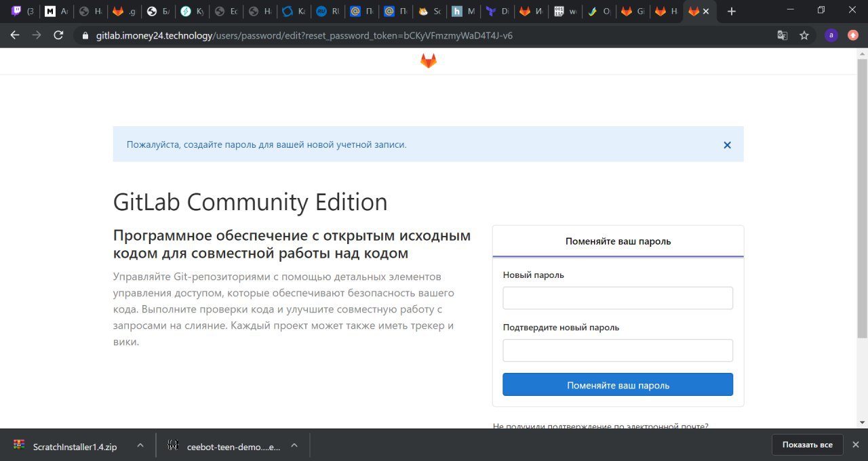Open the tab with binary digits icon
The width and height of the screenshot is (868, 461).
click(566, 12)
